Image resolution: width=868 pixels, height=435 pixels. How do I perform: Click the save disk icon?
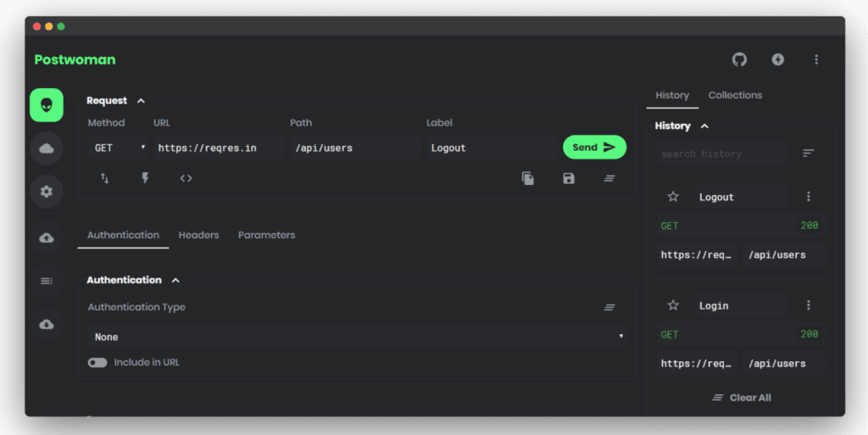pyautogui.click(x=569, y=178)
